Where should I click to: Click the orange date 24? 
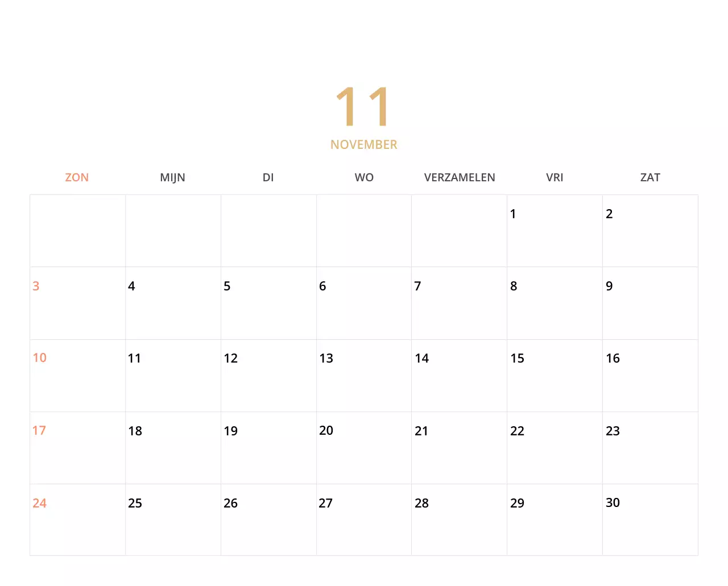click(x=40, y=503)
